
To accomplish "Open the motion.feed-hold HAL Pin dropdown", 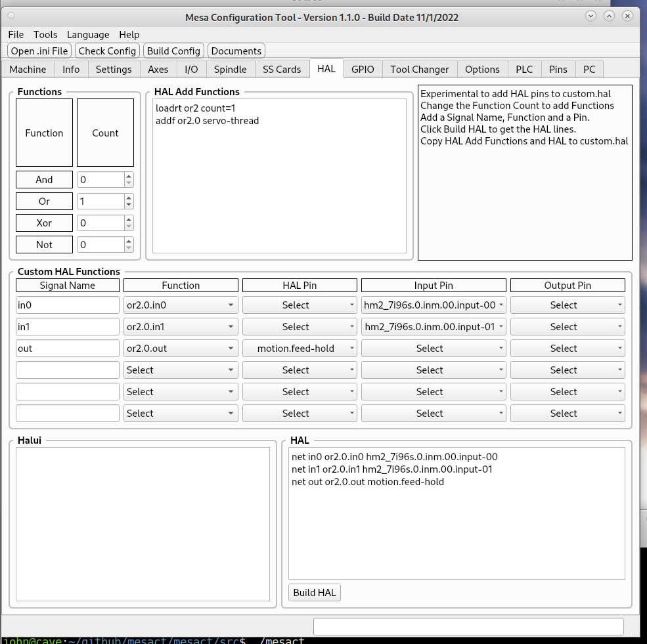I will click(300, 349).
